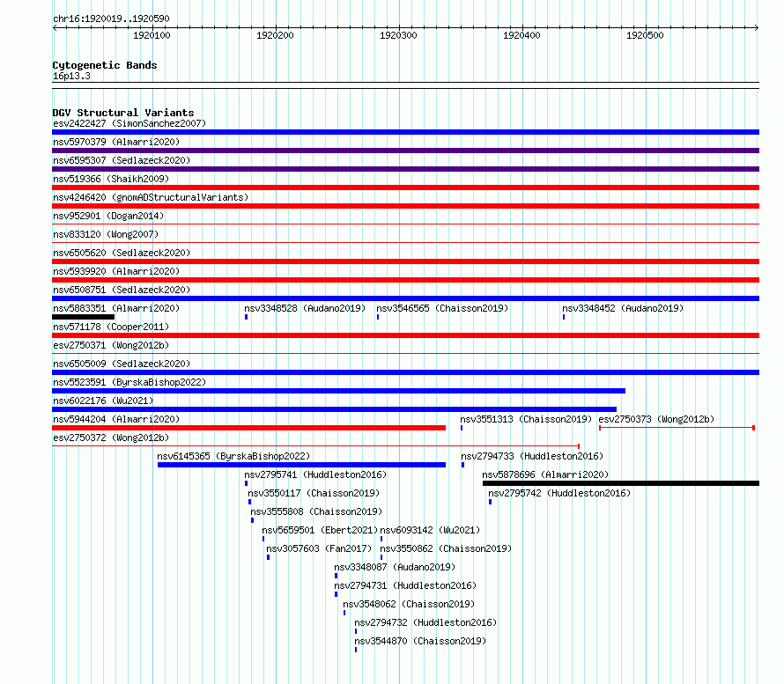Image resolution: width=784 pixels, height=684 pixels.
Task: Click the red bar under nsv5944204
Action: point(249,428)
